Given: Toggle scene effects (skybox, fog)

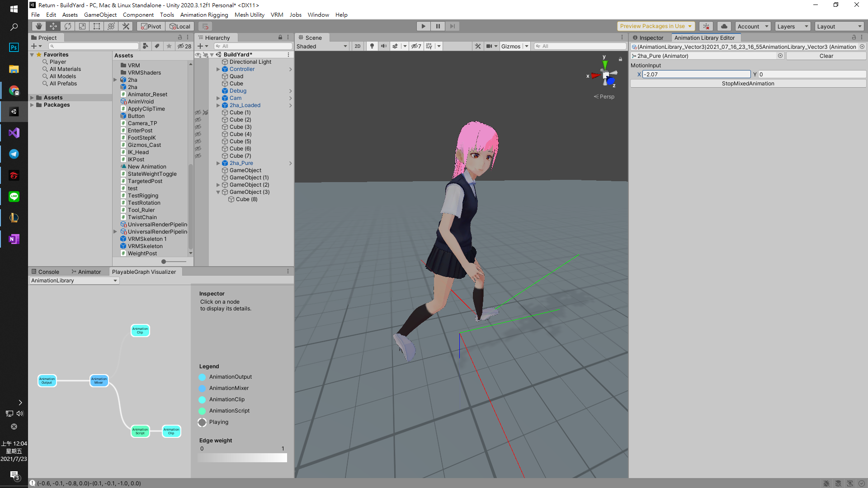Looking at the screenshot, I should point(395,46).
